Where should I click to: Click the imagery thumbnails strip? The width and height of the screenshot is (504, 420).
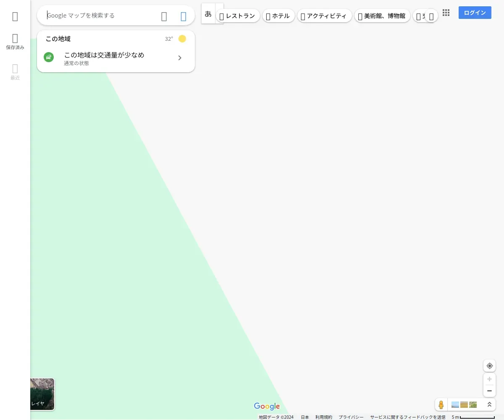pyautogui.click(x=464, y=405)
